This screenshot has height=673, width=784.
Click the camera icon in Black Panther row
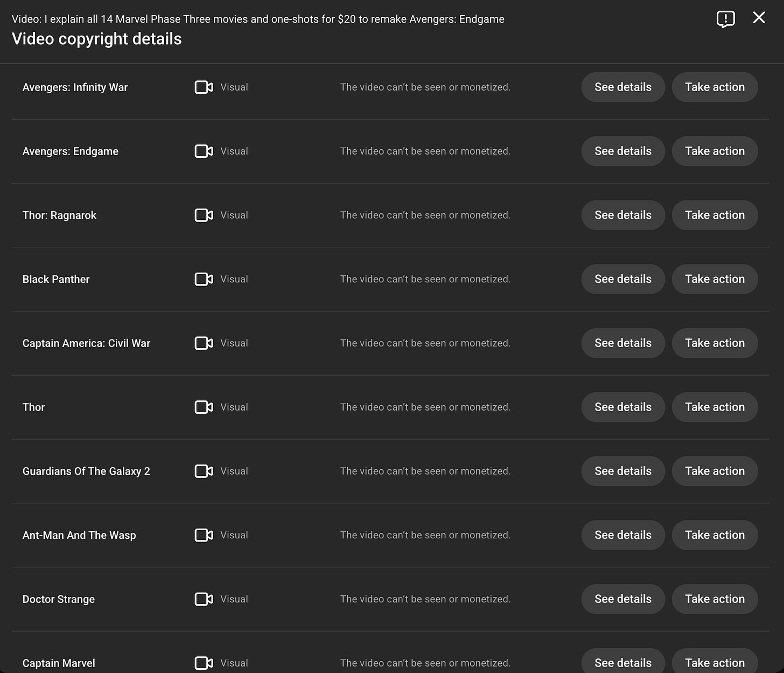click(204, 279)
